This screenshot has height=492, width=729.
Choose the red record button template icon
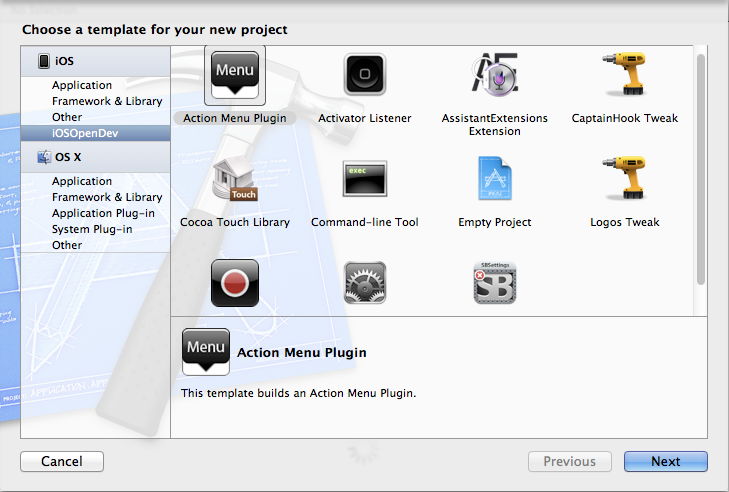[x=235, y=283]
